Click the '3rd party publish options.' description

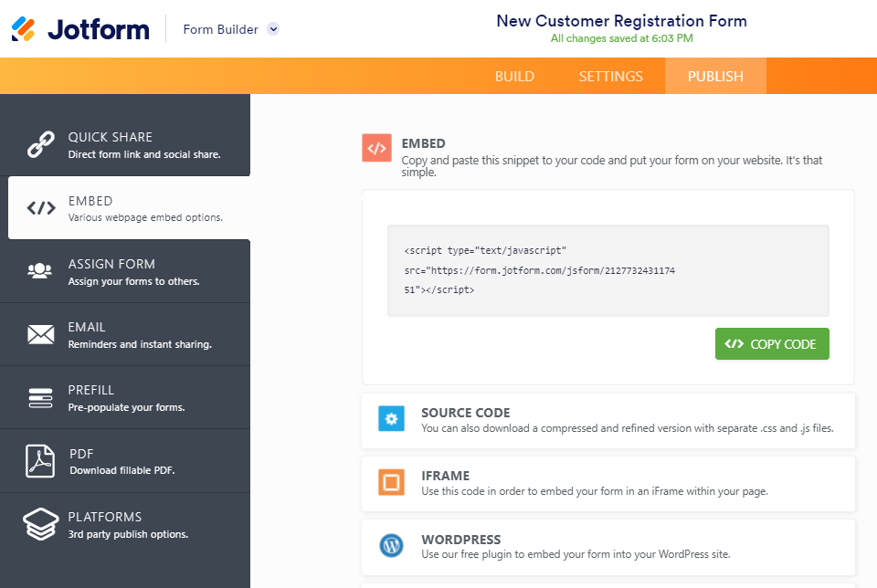pyautogui.click(x=128, y=534)
